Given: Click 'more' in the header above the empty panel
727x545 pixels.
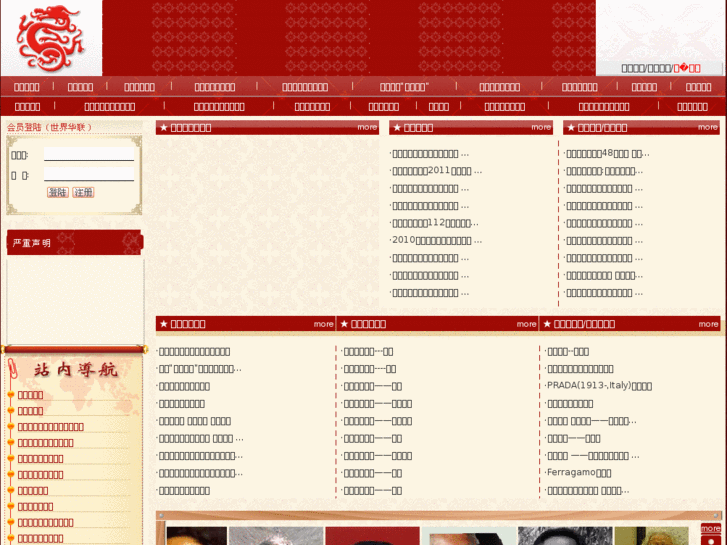Looking at the screenshot, I should coord(367,127).
